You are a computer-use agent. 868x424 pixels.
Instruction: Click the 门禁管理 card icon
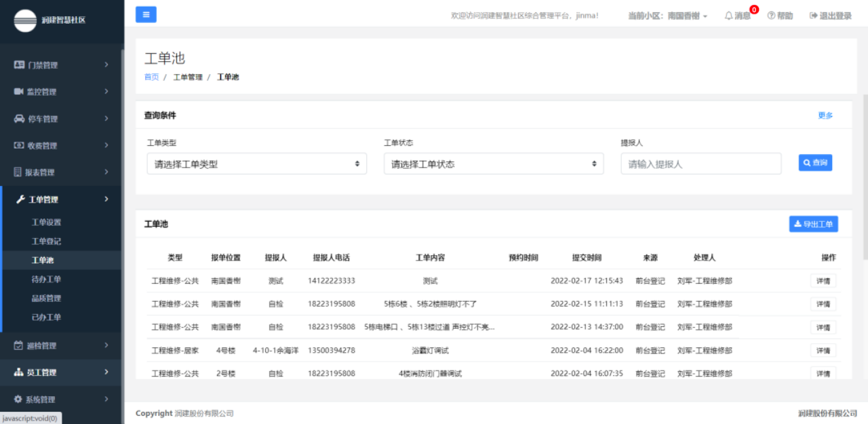[x=19, y=65]
